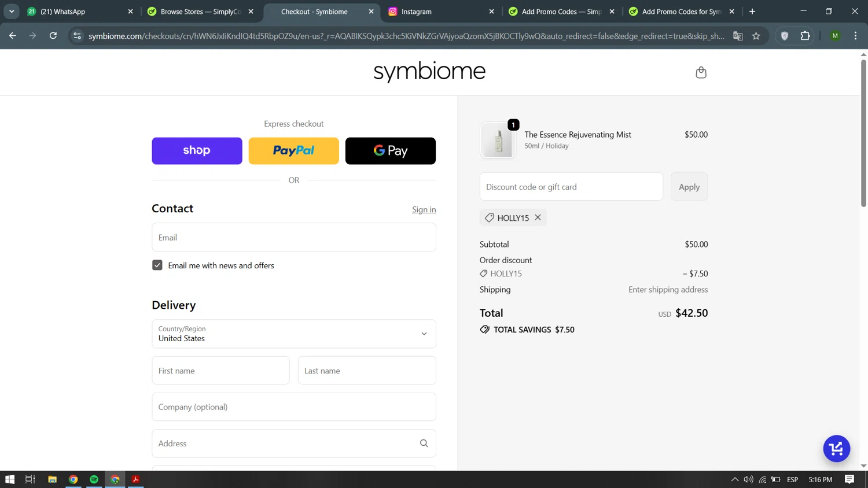Close the WhatsApp tab
Viewport: 868px width, 488px height.
[130, 12]
